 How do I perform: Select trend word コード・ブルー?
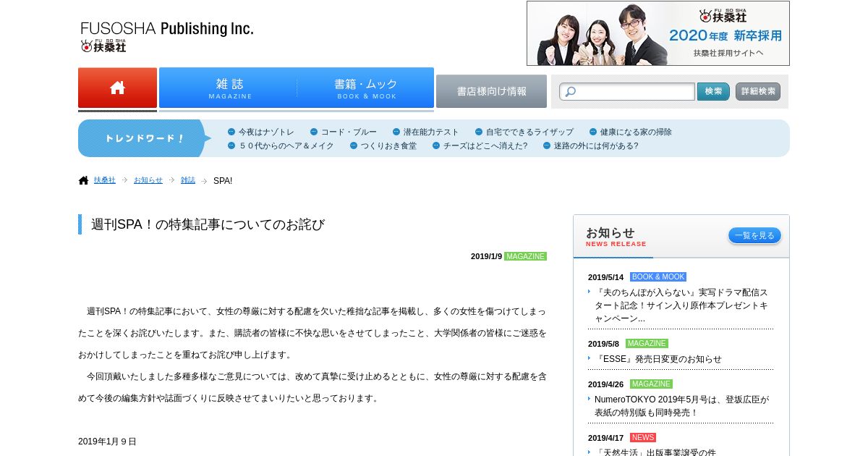pos(349,132)
